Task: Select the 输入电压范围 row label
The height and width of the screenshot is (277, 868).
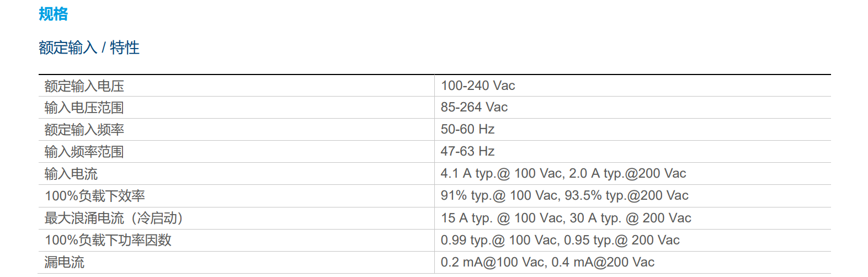Action: click(x=84, y=108)
